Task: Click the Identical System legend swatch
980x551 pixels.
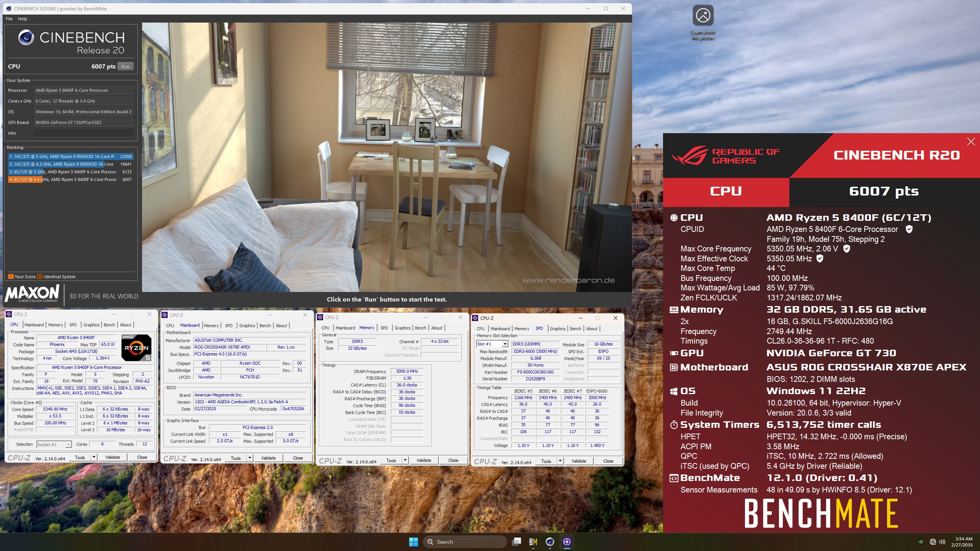Action: pos(40,277)
